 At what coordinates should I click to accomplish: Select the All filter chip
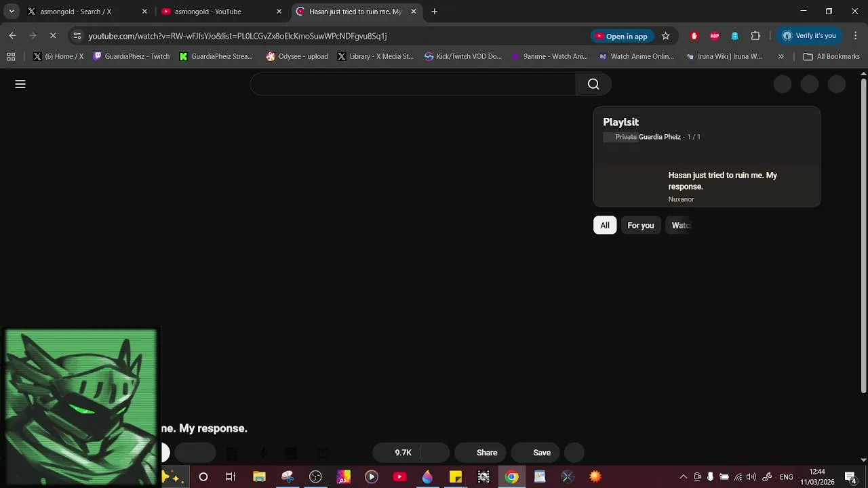coord(605,226)
